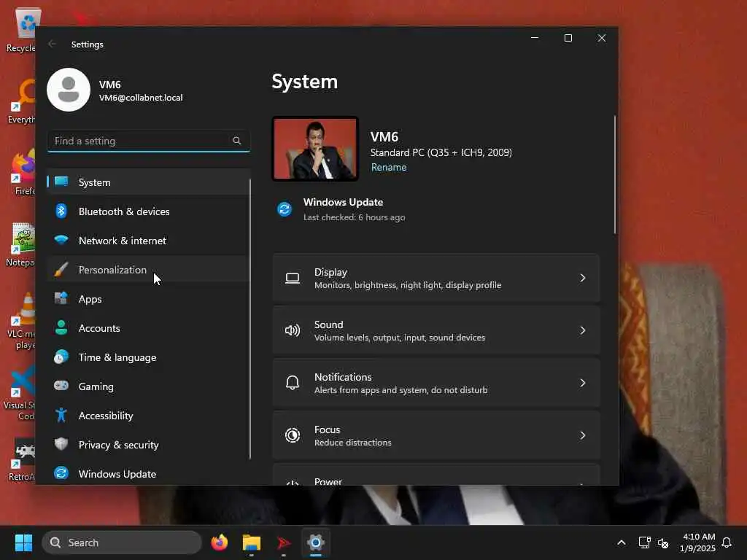The height and width of the screenshot is (560, 747).
Task: Open Gaming settings label
Action: click(96, 386)
